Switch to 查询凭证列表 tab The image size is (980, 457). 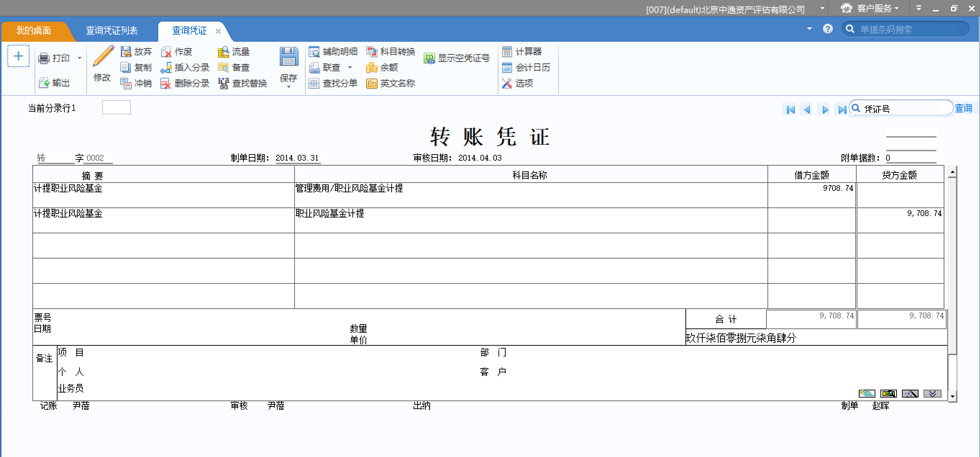pos(111,31)
